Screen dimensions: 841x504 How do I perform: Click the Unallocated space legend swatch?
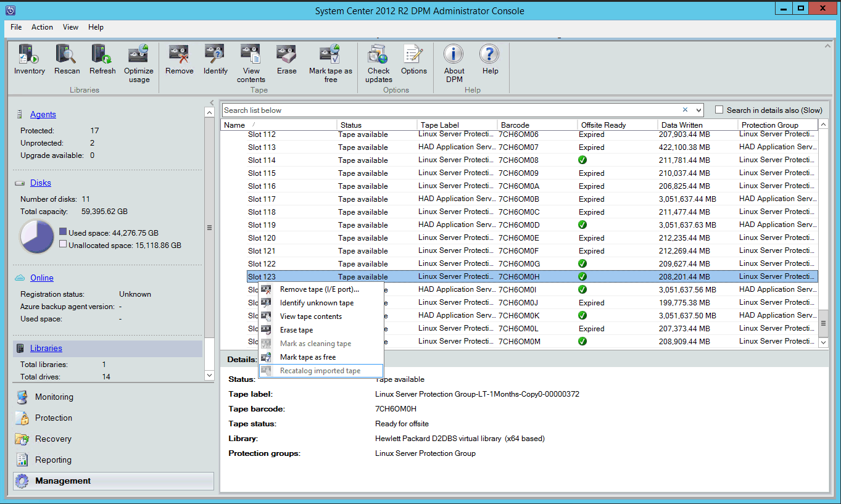(63, 244)
